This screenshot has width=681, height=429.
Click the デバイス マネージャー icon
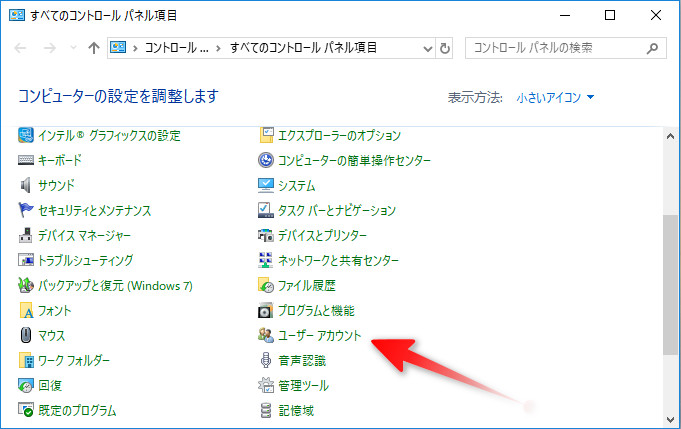click(26, 235)
